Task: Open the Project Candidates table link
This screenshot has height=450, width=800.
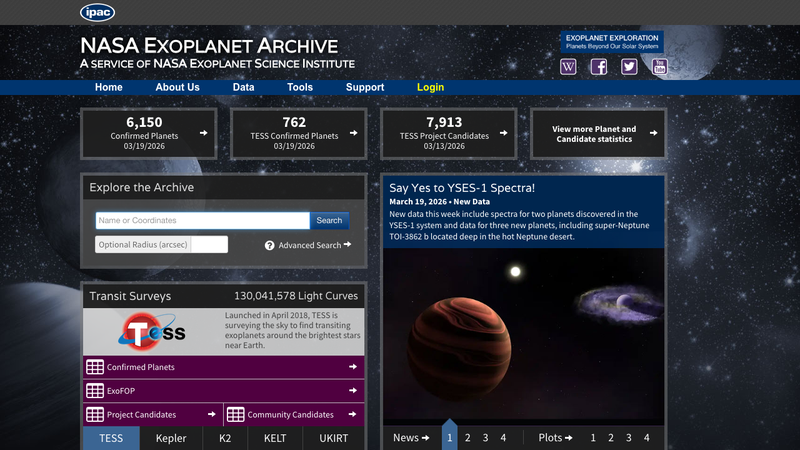Action: coord(153,414)
